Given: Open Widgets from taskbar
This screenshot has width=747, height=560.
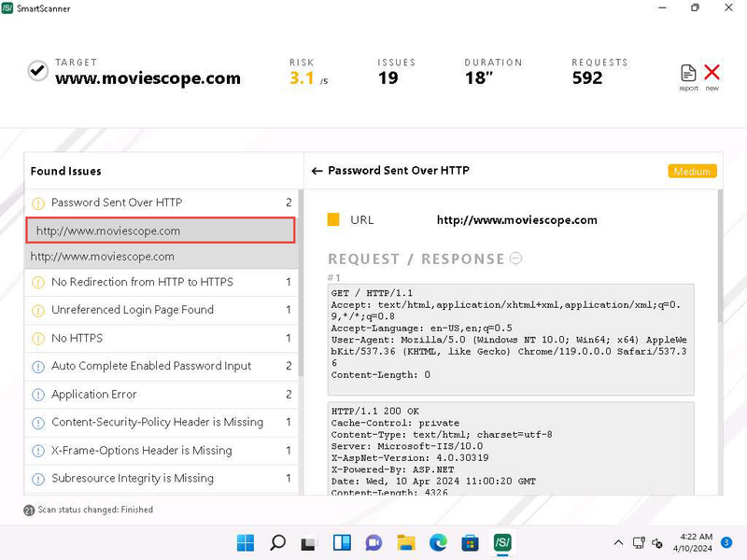Looking at the screenshot, I should pyautogui.click(x=342, y=543).
